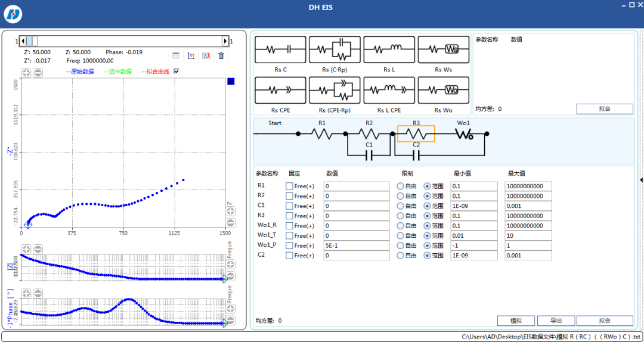The height and width of the screenshot is (342, 644).
Task: Click the 选中数据 legend label
Action: click(x=118, y=71)
